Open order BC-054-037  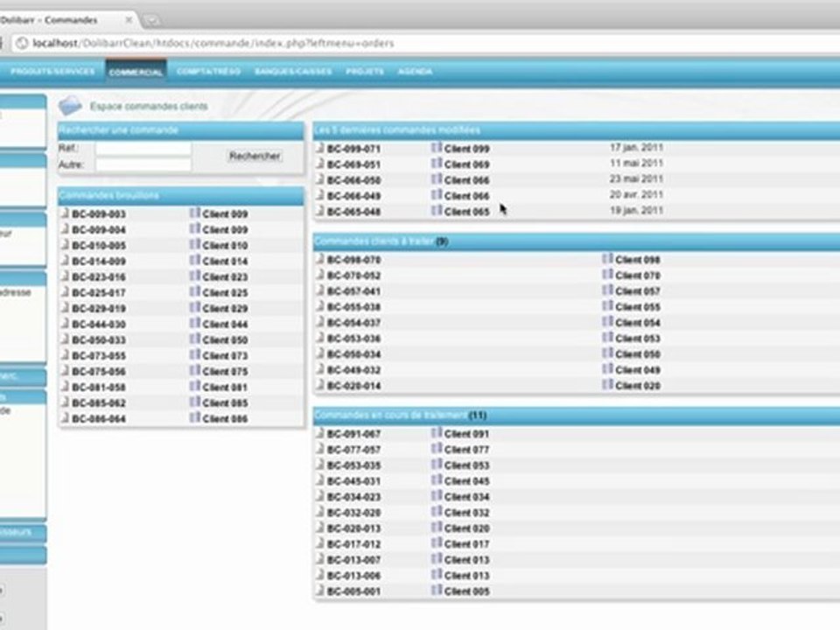(x=353, y=323)
